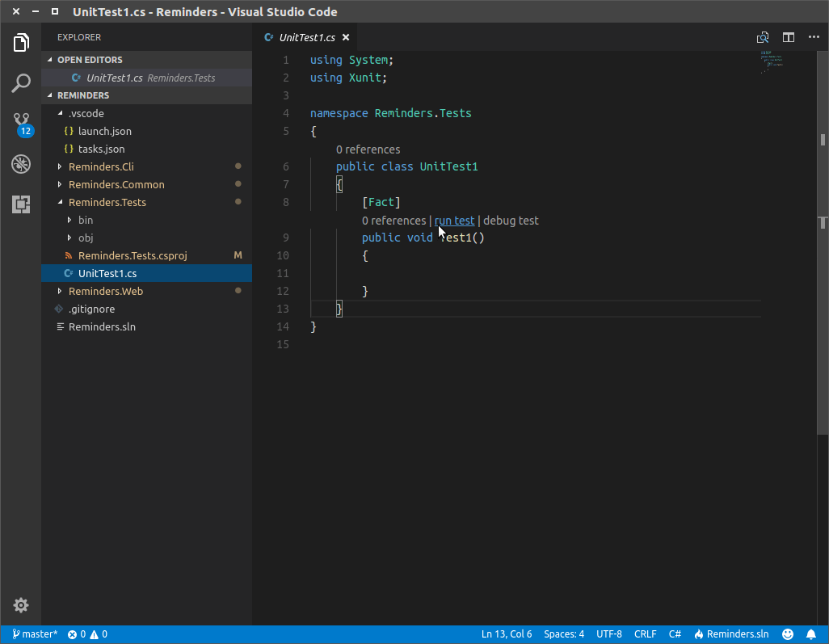Open the Search view in Activity Bar
829x644 pixels.
[x=21, y=82]
